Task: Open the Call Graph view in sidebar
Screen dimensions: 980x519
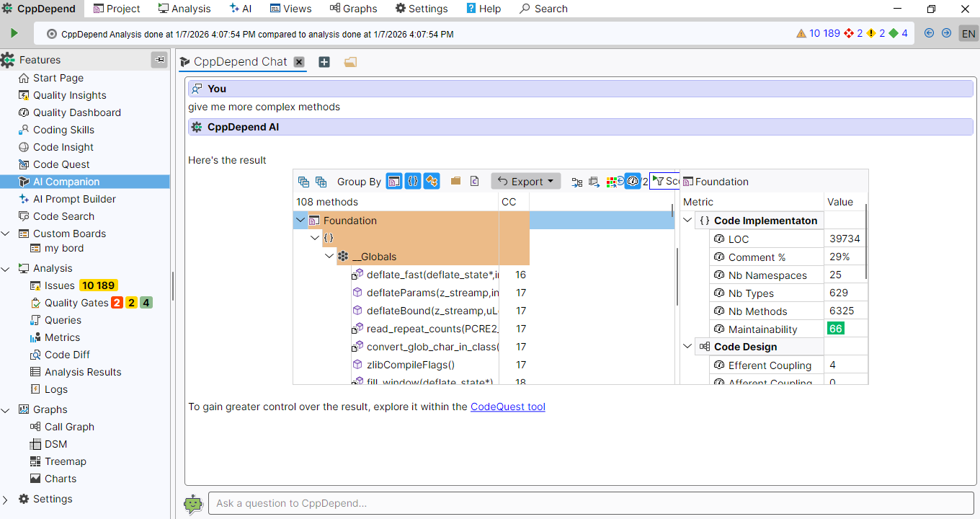Action: (69, 427)
